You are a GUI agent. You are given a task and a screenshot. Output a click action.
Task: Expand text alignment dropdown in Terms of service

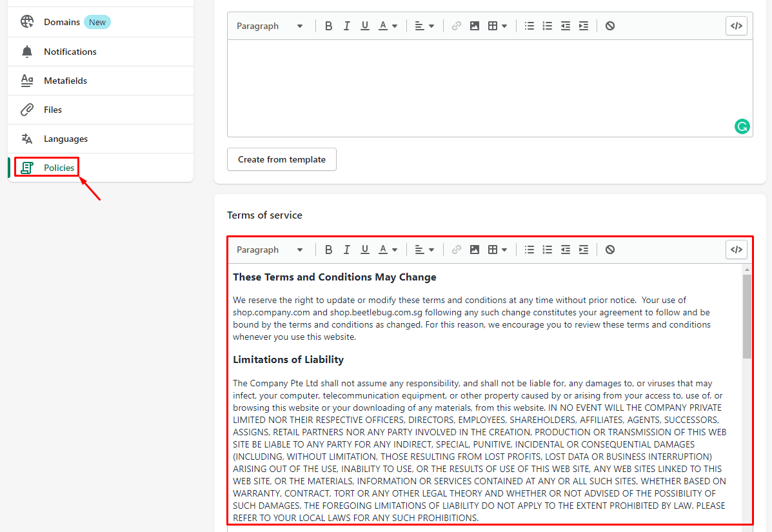(x=424, y=250)
